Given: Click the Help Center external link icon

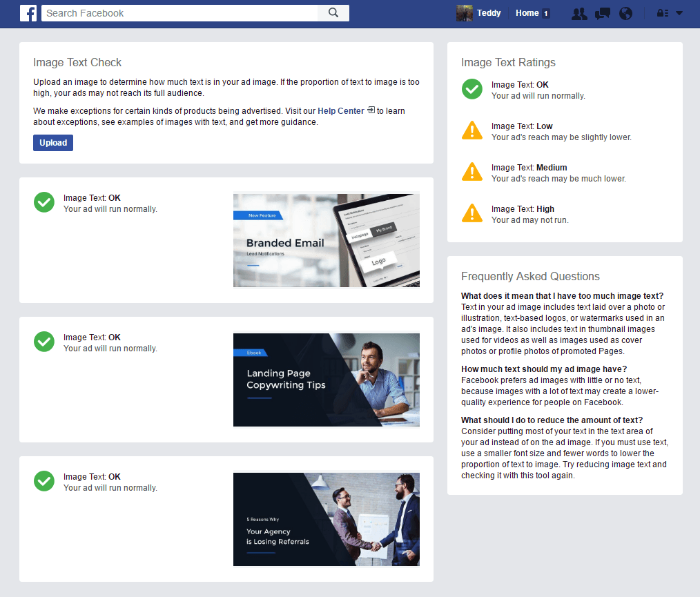Looking at the screenshot, I should pos(371,110).
